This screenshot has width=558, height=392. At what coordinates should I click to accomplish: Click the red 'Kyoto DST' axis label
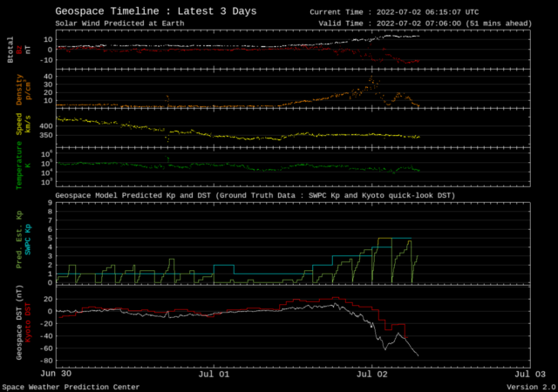tap(28, 322)
